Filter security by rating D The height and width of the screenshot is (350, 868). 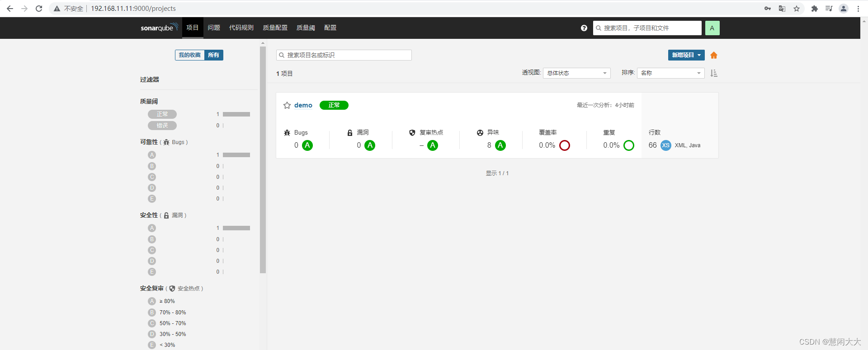(152, 261)
